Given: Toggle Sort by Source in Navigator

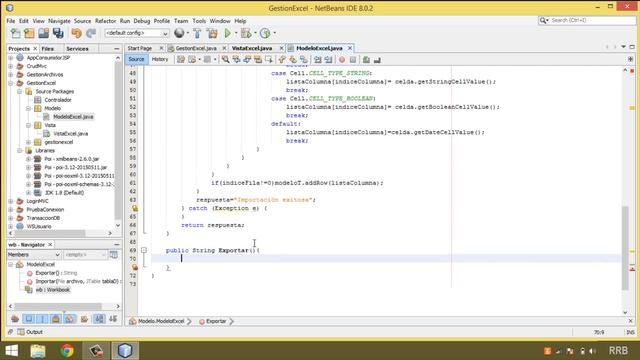Looking at the screenshot, I should [113, 319].
